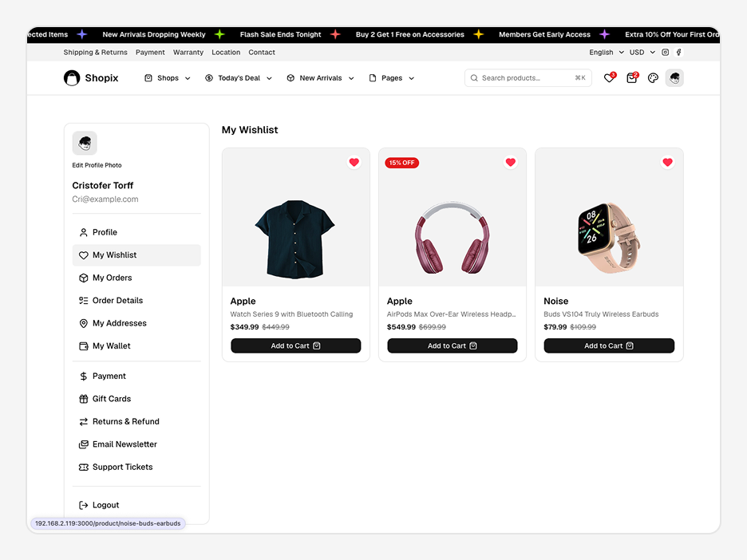
Task: Focus the Search products field
Action: [528, 78]
